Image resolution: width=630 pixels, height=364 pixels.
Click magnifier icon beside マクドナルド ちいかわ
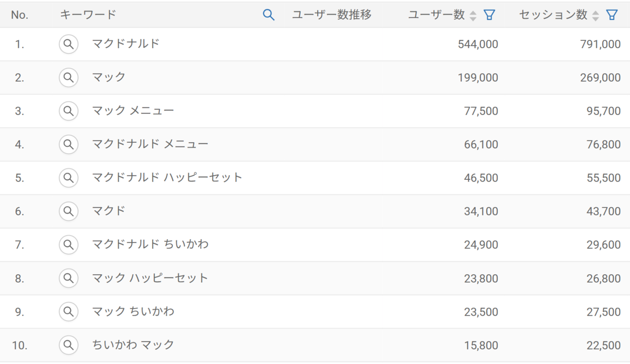coord(68,244)
